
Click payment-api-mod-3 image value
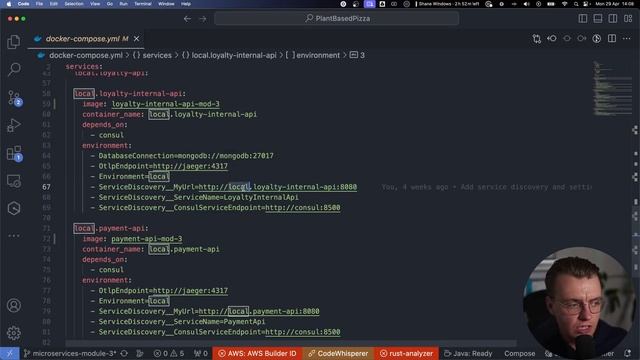coord(147,239)
